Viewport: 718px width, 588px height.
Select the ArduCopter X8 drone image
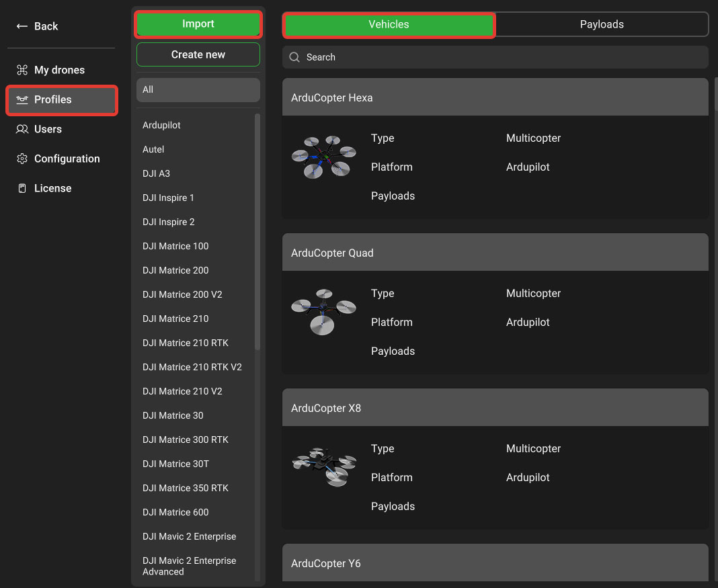click(324, 467)
